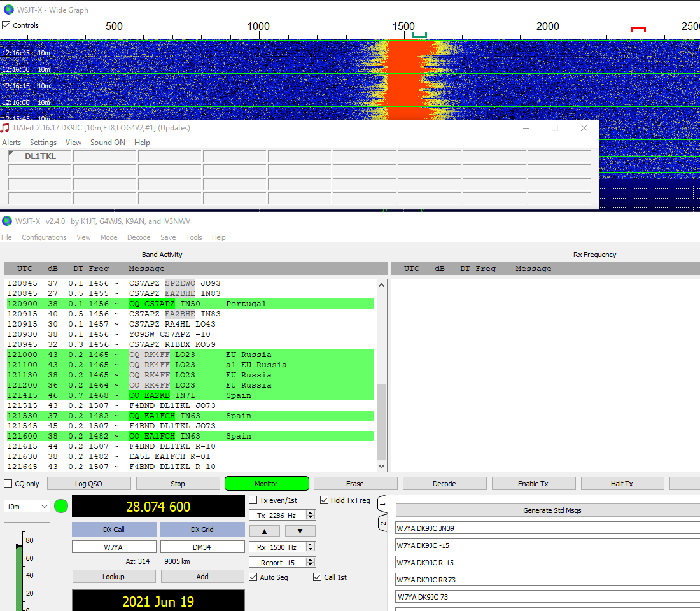
Task: Click Enable Tx button
Action: tap(533, 484)
